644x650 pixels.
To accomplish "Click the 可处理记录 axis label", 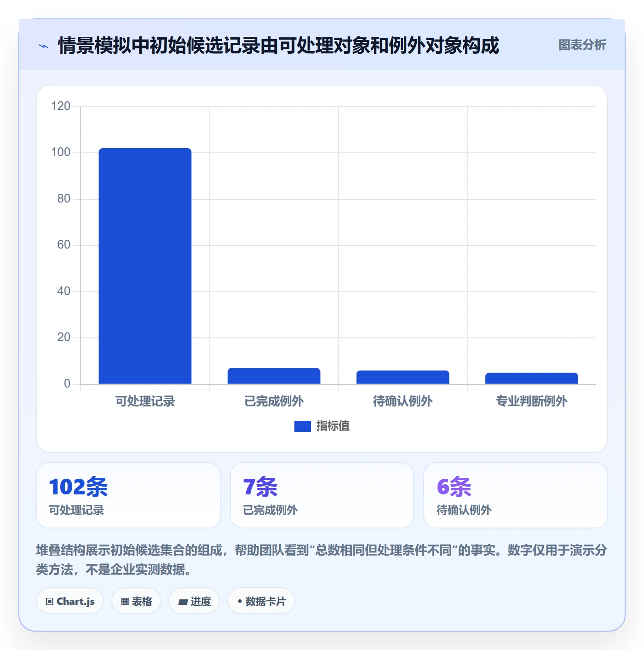I will pos(145,401).
